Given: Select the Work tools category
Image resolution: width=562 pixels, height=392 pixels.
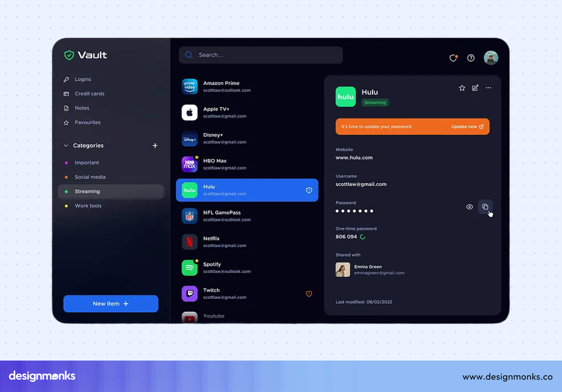Looking at the screenshot, I should (88, 206).
